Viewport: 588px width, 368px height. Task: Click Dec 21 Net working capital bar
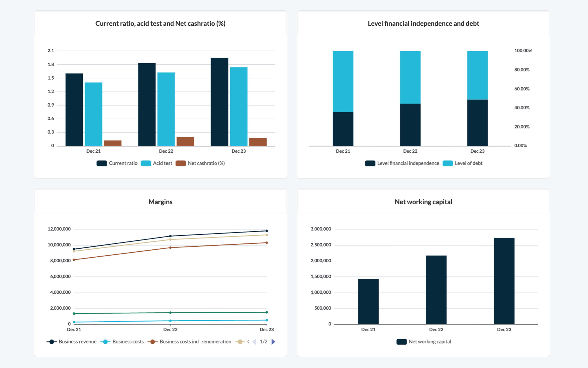[x=368, y=302]
